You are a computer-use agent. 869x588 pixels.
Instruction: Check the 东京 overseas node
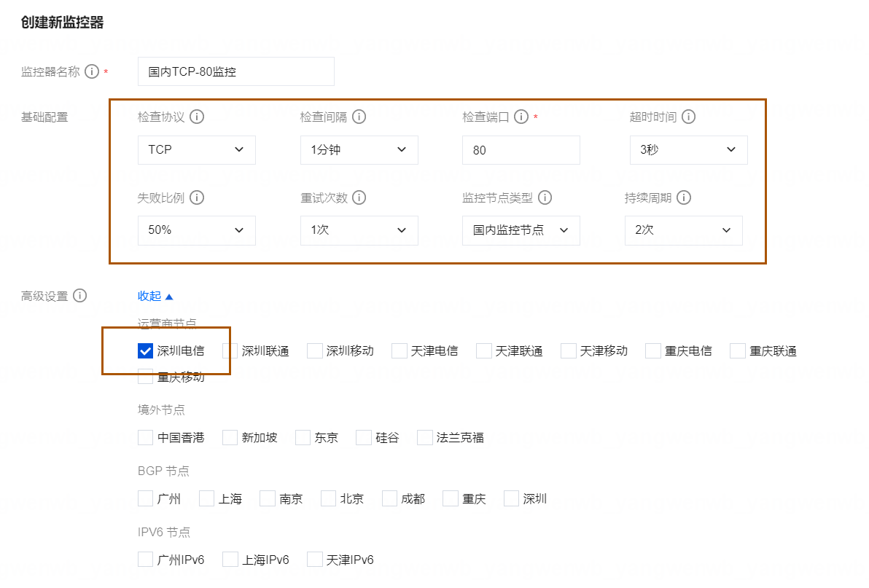pyautogui.click(x=303, y=437)
